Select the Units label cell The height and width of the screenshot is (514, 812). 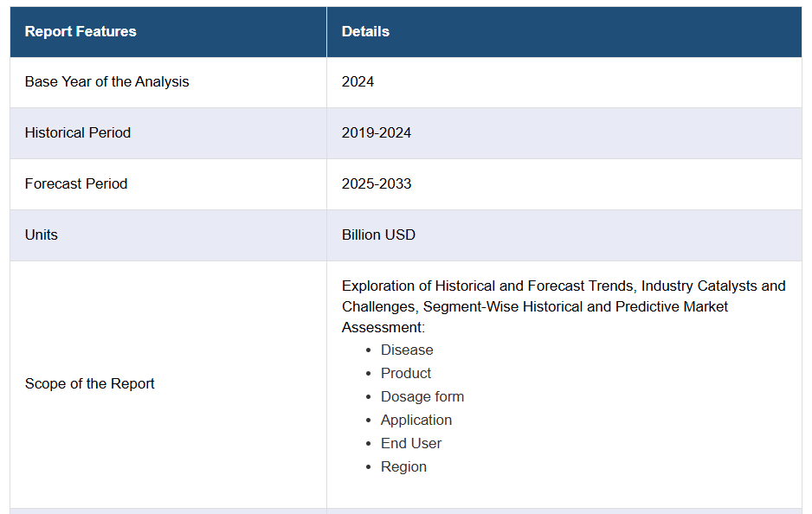tap(42, 235)
